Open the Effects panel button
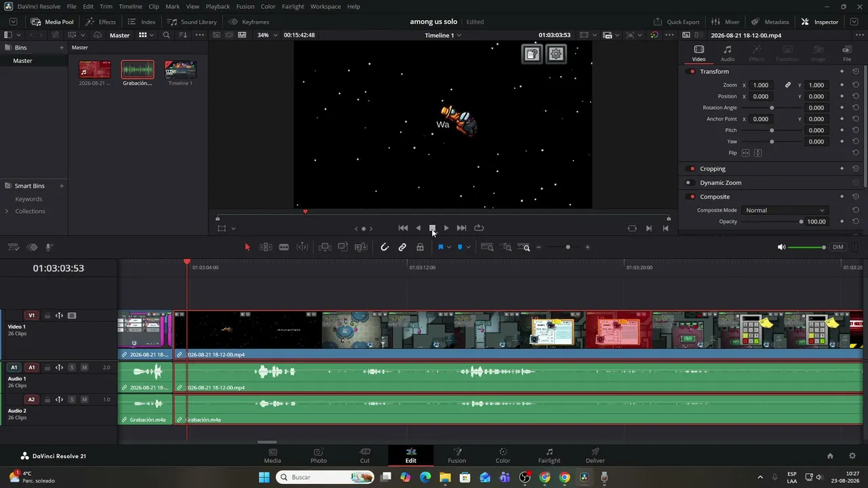Screen dimensions: 868x488 [x=100, y=22]
